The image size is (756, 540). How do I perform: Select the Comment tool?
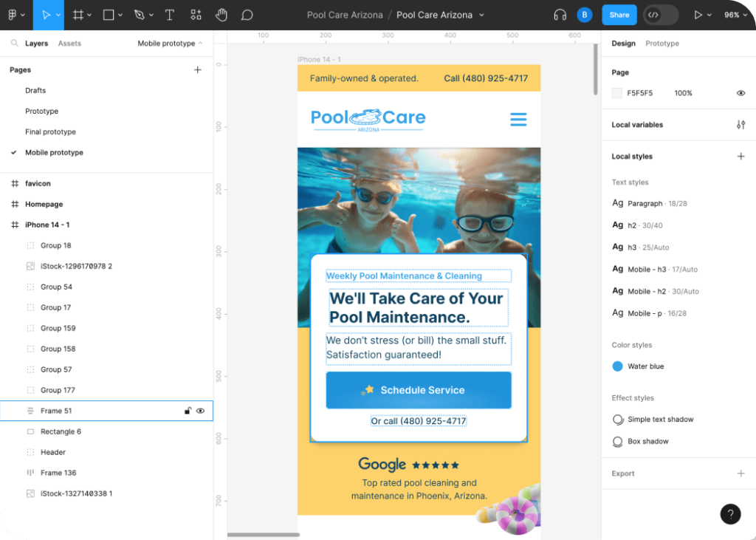coord(247,15)
